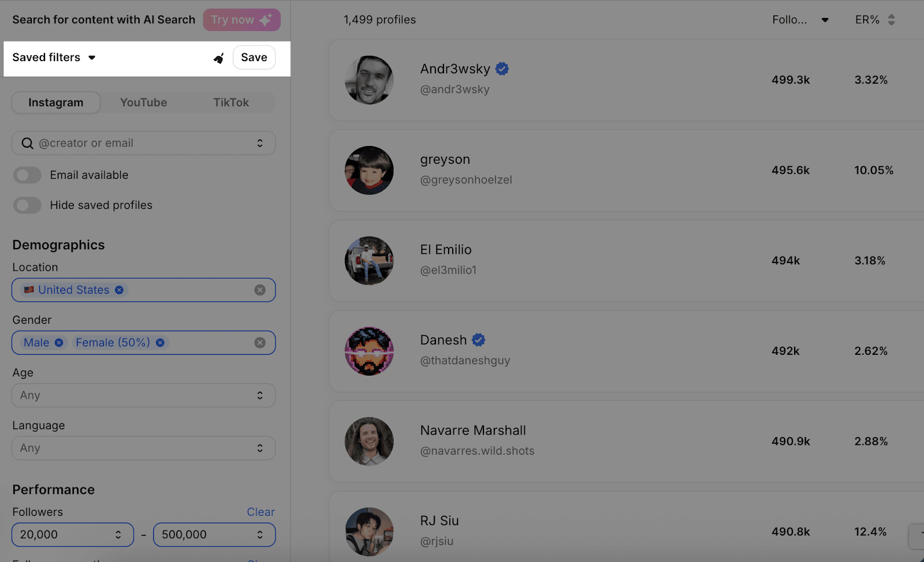
Task: Enable Hide saved profiles switch
Action: pos(27,205)
